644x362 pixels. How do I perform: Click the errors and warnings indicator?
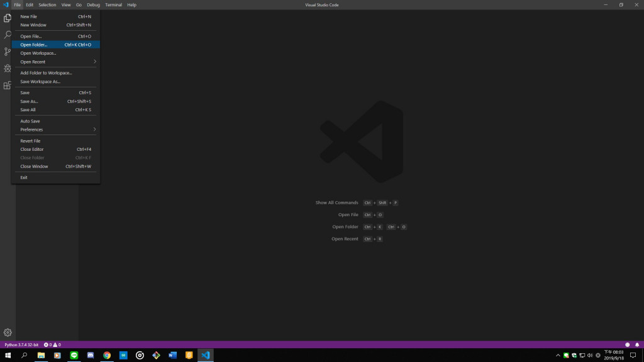[52, 345]
